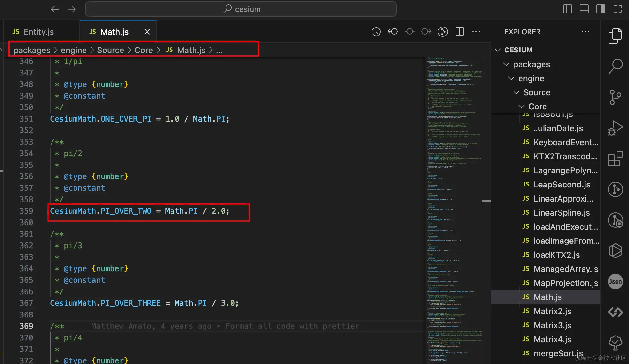
Task: Toggle the bottom panel layout button
Action: pyautogui.click(x=584, y=9)
